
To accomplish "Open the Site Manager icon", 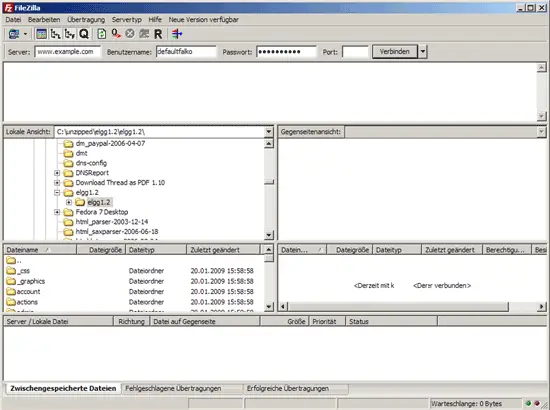I will [x=14, y=34].
